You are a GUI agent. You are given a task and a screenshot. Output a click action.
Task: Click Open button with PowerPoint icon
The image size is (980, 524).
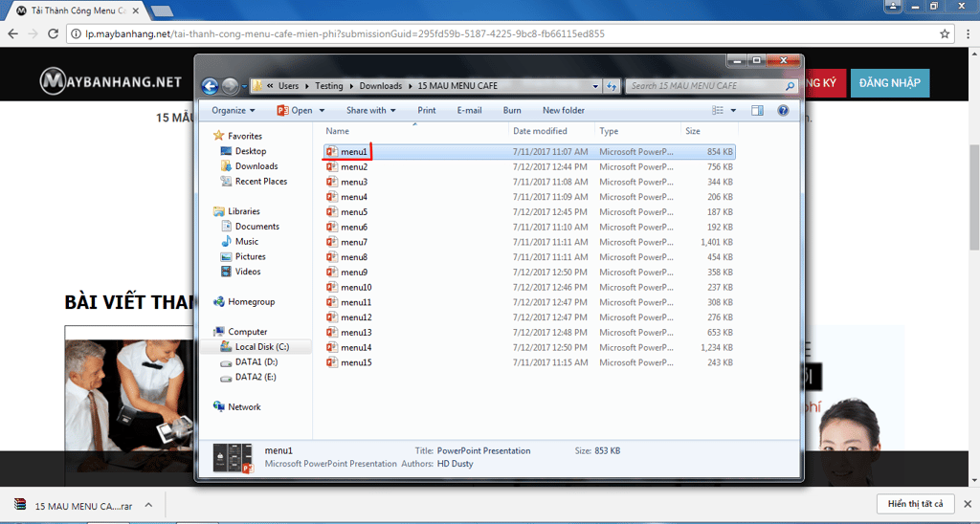click(x=295, y=111)
